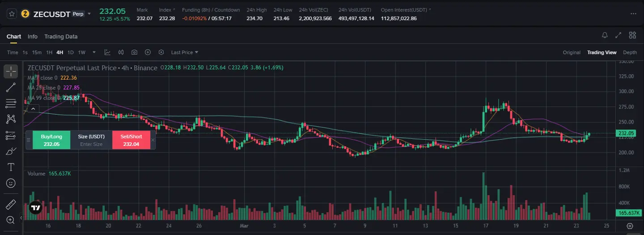
Task: Select the 1s time interval
Action: tap(25, 52)
